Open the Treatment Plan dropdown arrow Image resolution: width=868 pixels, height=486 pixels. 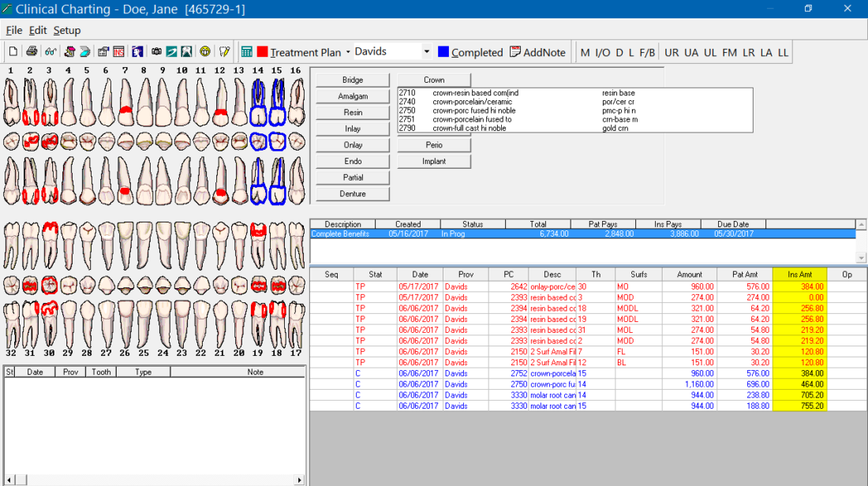348,52
